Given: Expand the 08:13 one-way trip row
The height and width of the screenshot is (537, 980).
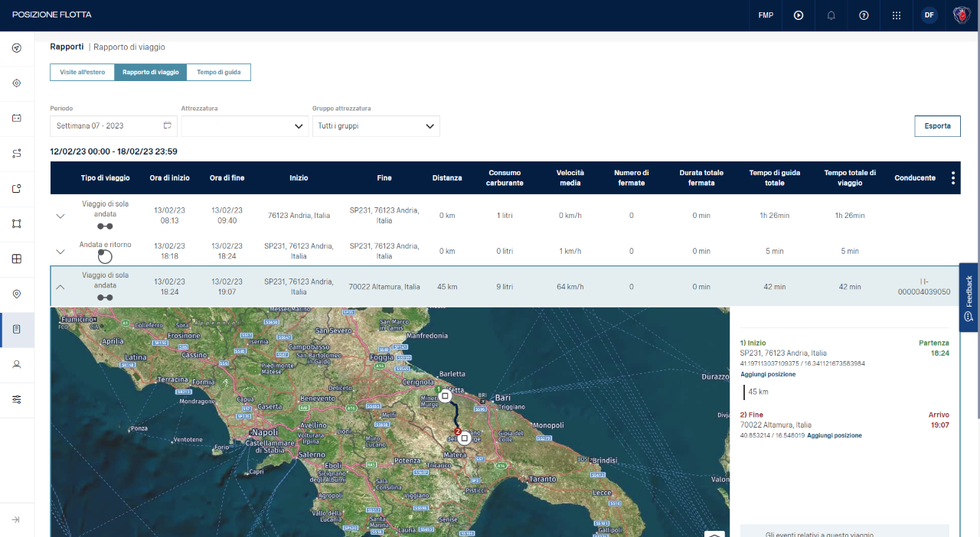Looking at the screenshot, I should pos(60,216).
